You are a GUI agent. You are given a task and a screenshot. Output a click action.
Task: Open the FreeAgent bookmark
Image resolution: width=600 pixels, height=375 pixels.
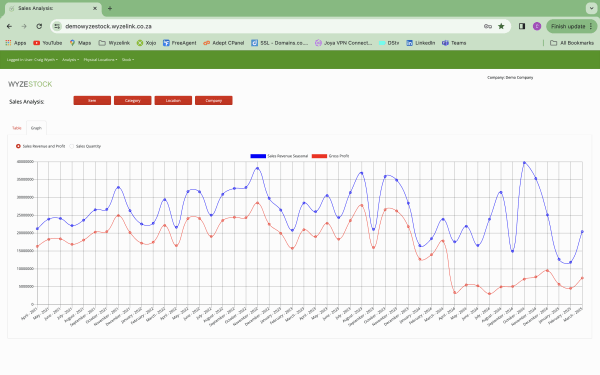[179, 43]
